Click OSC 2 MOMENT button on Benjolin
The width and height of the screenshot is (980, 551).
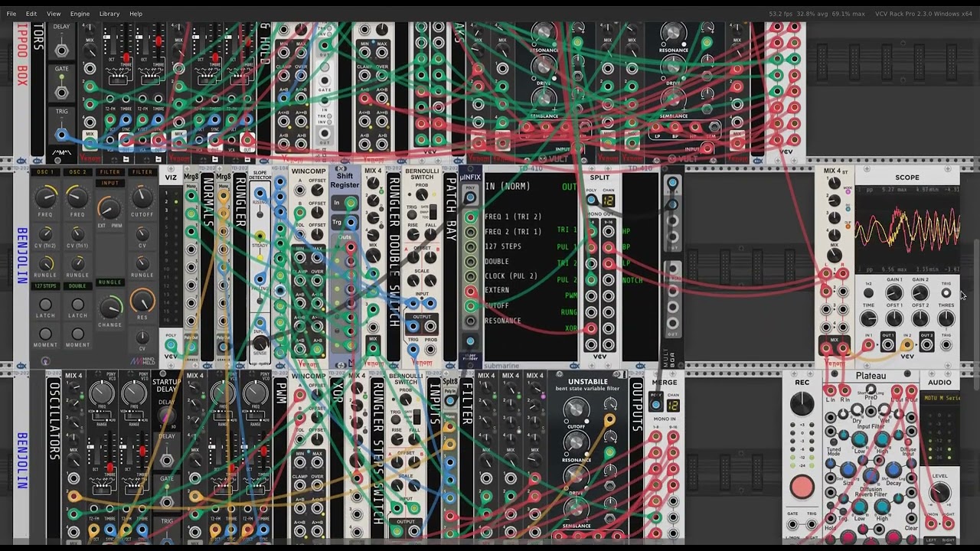point(77,334)
